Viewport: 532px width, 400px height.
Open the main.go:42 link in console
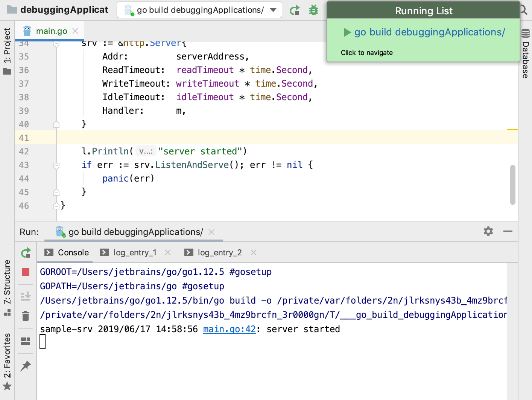[x=229, y=329]
